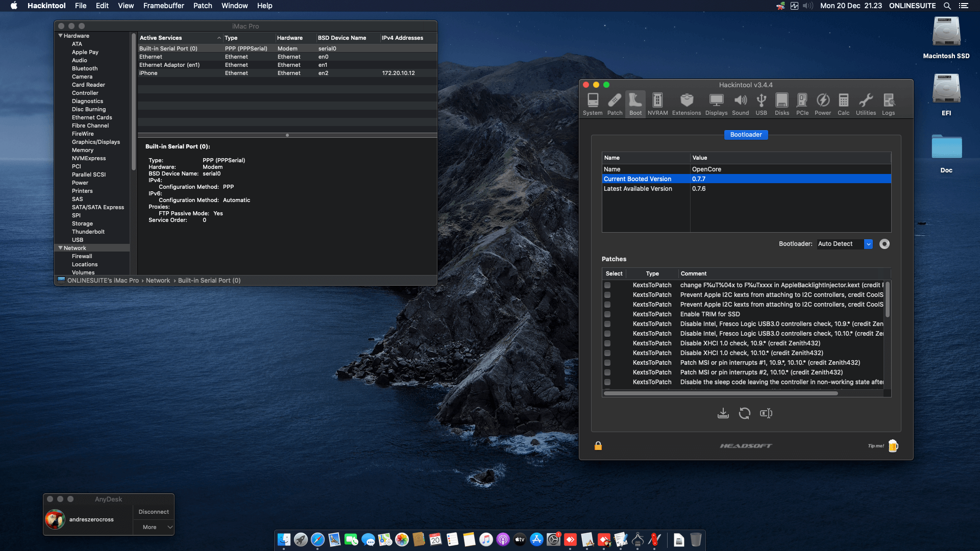Click the More button in AnyDesk
Viewport: 980px width, 551px height.
click(149, 527)
